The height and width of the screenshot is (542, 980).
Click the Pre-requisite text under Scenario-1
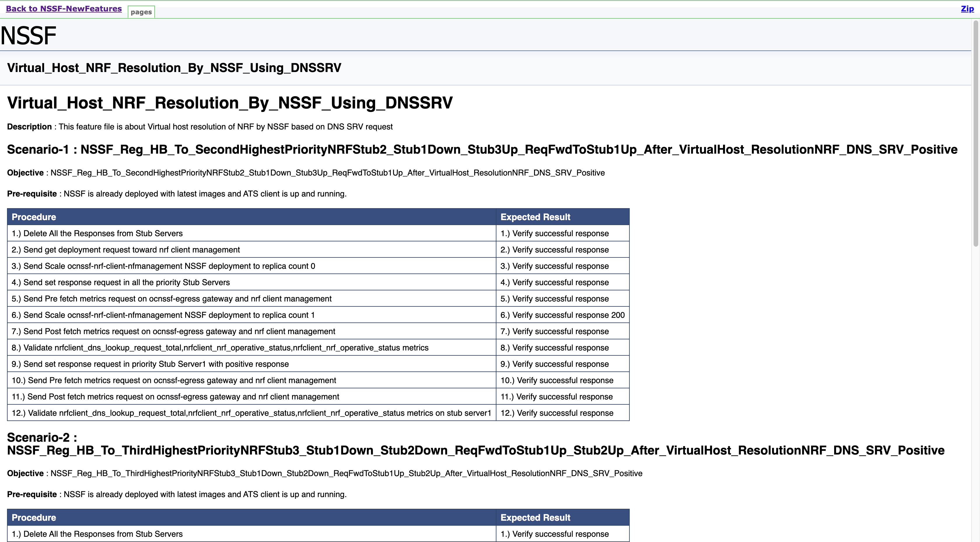point(176,194)
